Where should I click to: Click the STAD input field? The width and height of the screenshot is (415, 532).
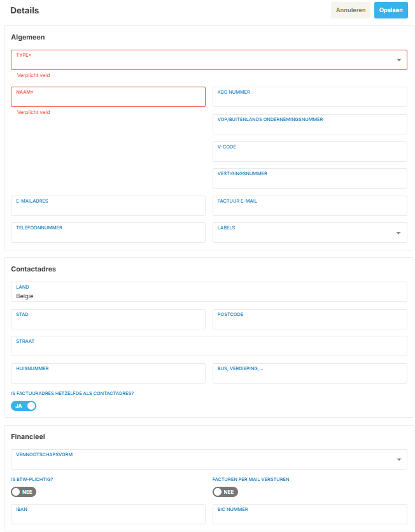[108, 319]
